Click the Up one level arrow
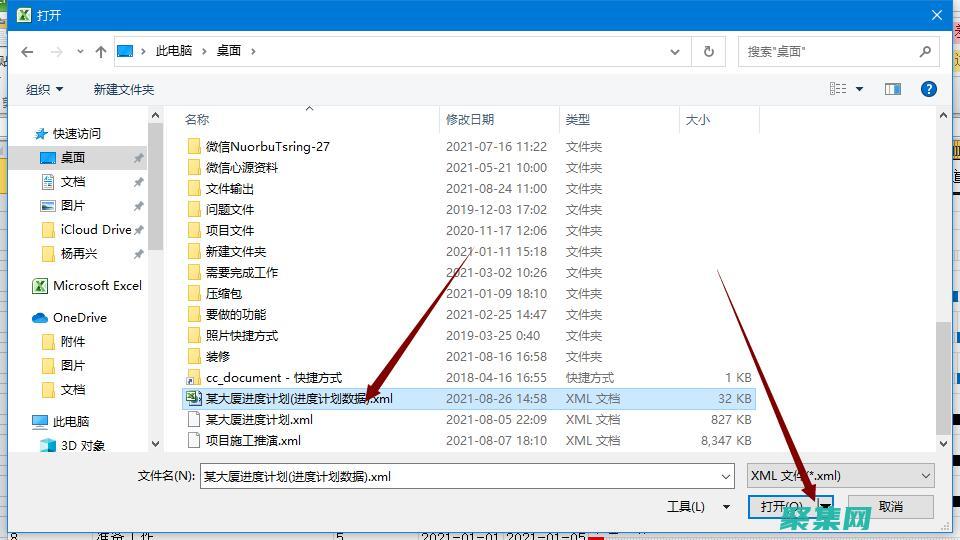Viewport: 960px width, 540px height. coord(100,51)
